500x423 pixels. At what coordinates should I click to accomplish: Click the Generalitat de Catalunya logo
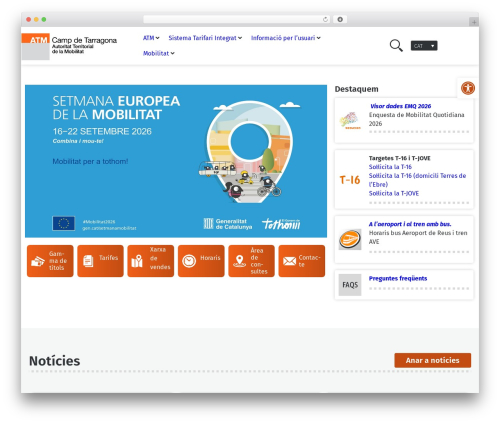click(228, 224)
